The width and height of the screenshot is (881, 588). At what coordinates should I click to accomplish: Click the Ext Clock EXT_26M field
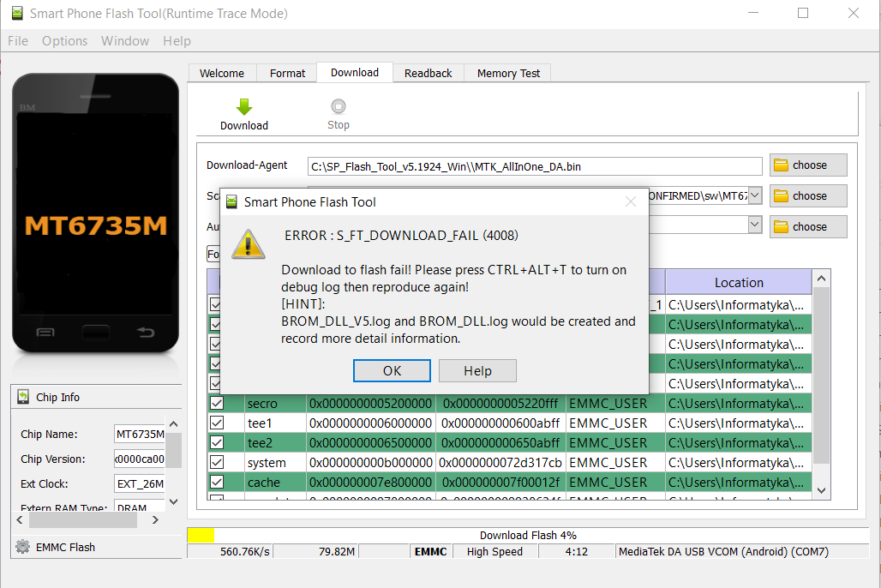[140, 483]
